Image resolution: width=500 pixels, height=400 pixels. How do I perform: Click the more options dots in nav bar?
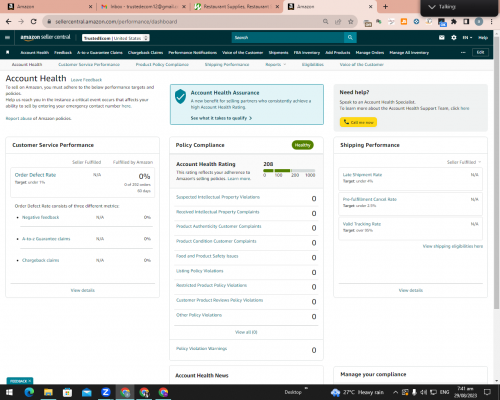[x=463, y=52]
